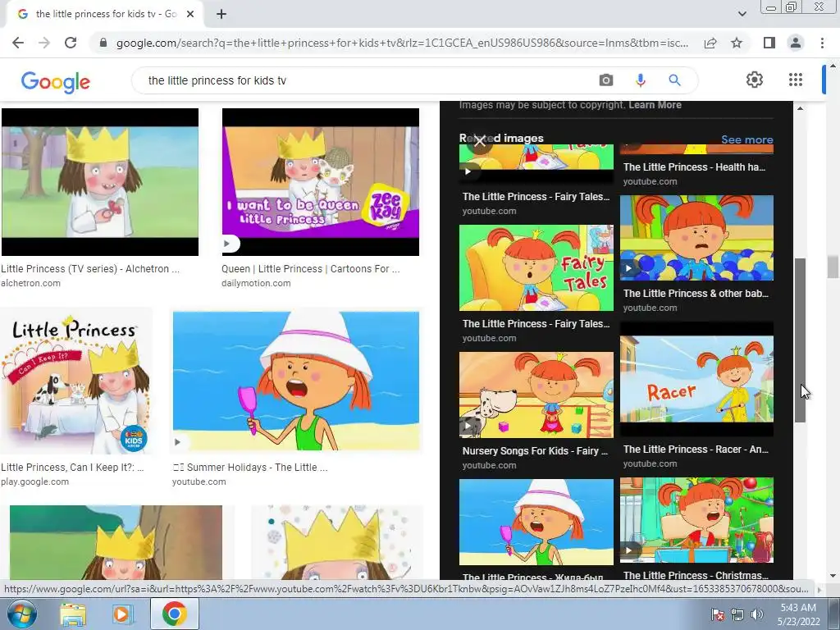Open Google quick settings gear
Image resolution: width=840 pixels, height=630 pixels.
[755, 80]
